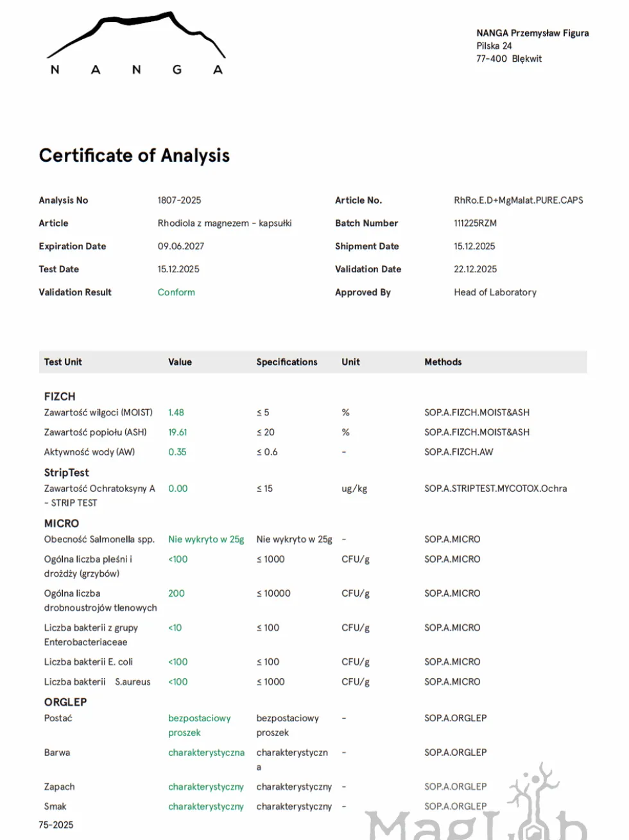The height and width of the screenshot is (840, 629).
Task: Click the NANGA mountain logo
Action: coord(136,43)
